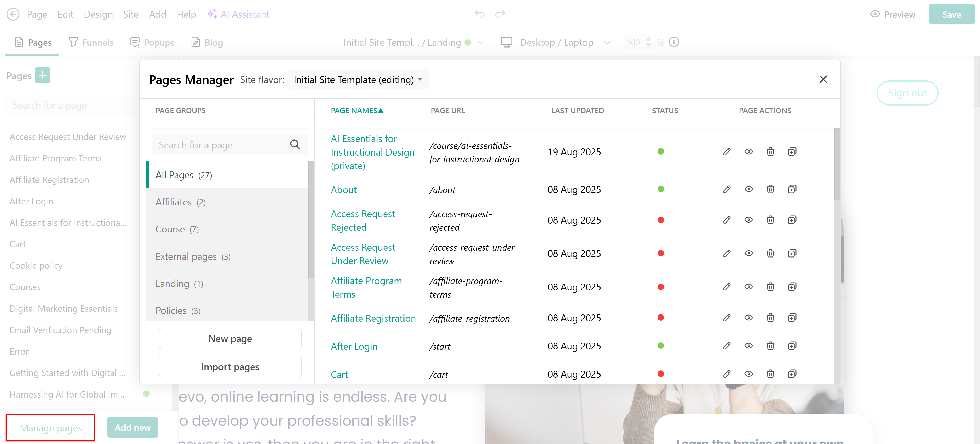The image size is (980, 444).
Task: Delete the Affiliate Registration page
Action: pyautogui.click(x=770, y=318)
